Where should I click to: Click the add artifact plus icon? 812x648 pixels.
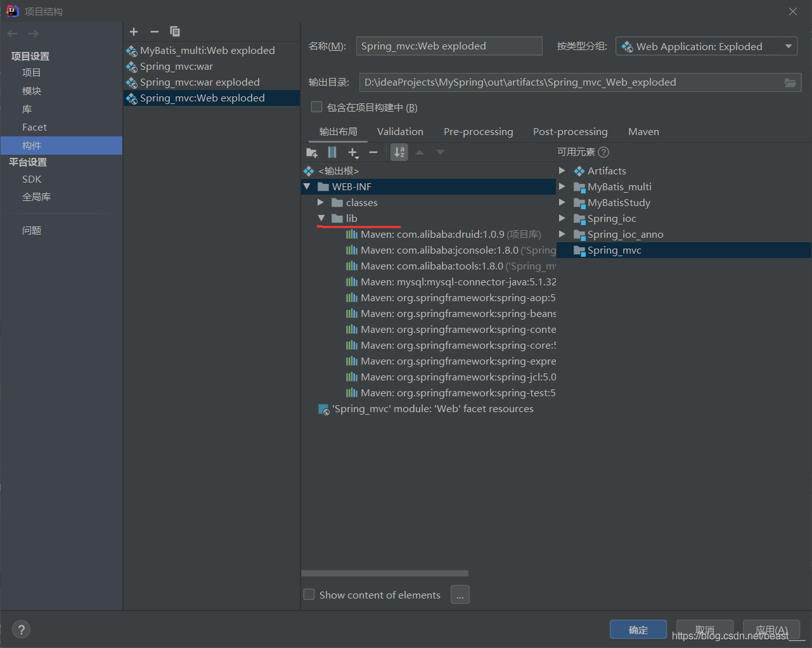134,32
